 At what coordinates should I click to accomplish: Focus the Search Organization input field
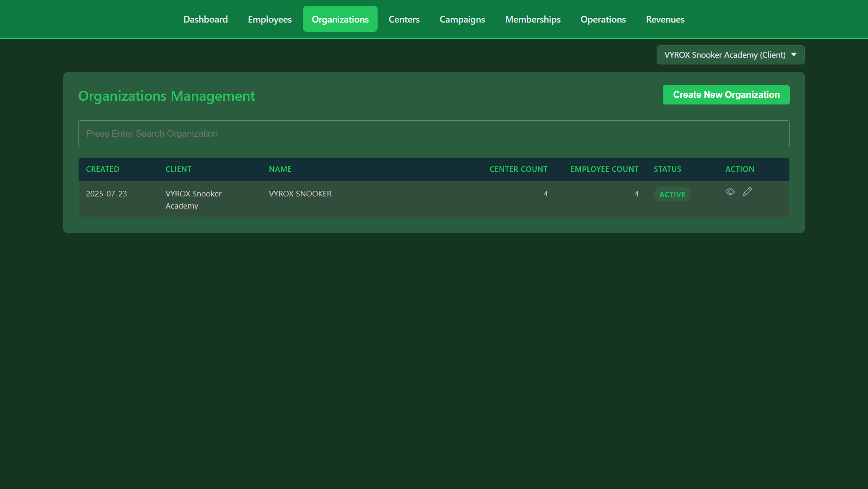click(x=434, y=134)
